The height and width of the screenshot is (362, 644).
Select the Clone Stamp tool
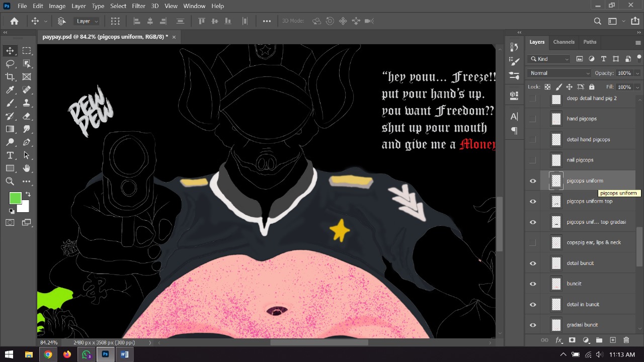pos(27,103)
